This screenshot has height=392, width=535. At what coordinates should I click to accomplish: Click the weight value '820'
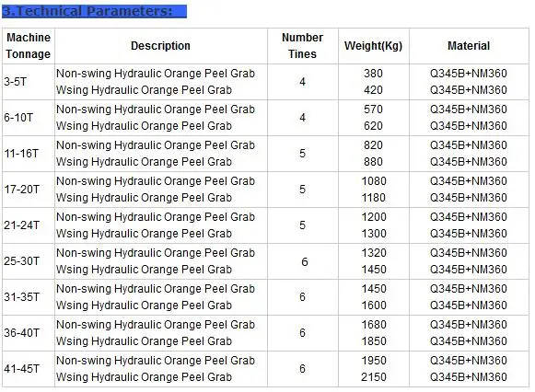tap(373, 144)
